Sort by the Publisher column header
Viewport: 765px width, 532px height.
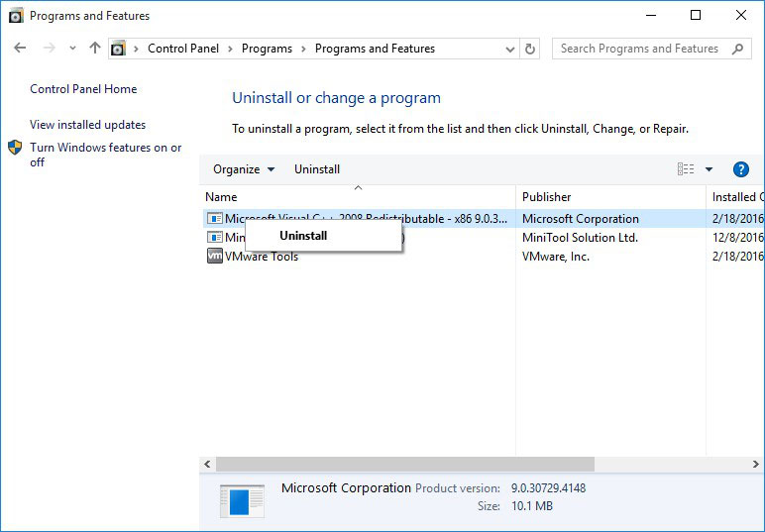[610, 197]
